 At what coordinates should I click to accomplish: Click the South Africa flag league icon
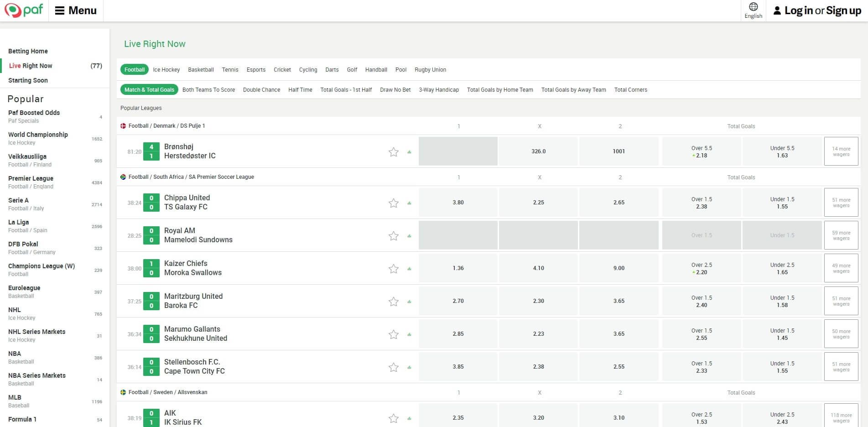pos(123,177)
